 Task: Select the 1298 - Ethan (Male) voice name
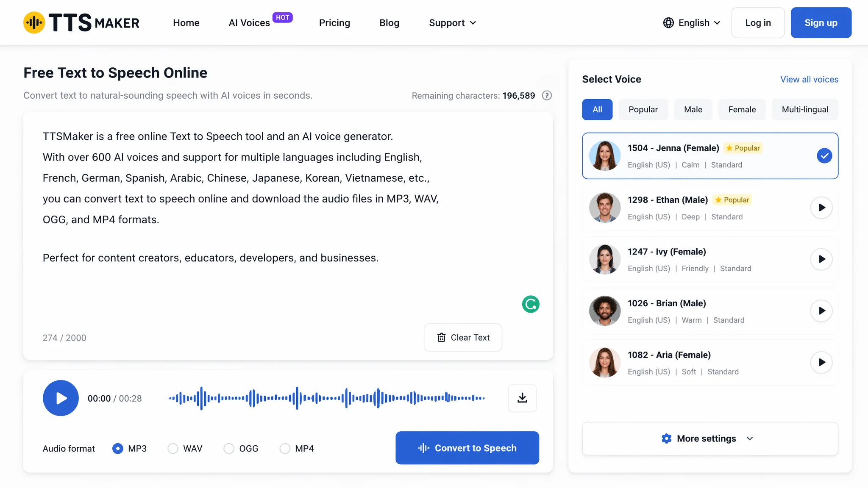click(x=668, y=200)
